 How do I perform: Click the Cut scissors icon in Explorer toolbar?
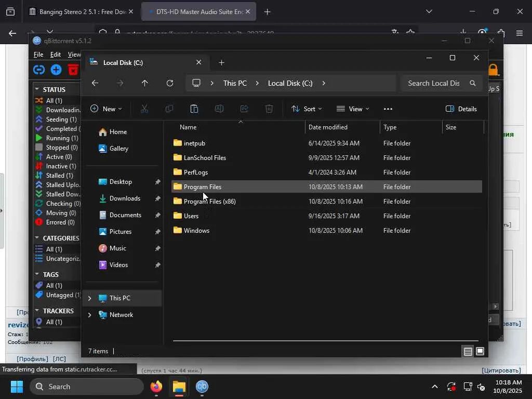pos(144,109)
